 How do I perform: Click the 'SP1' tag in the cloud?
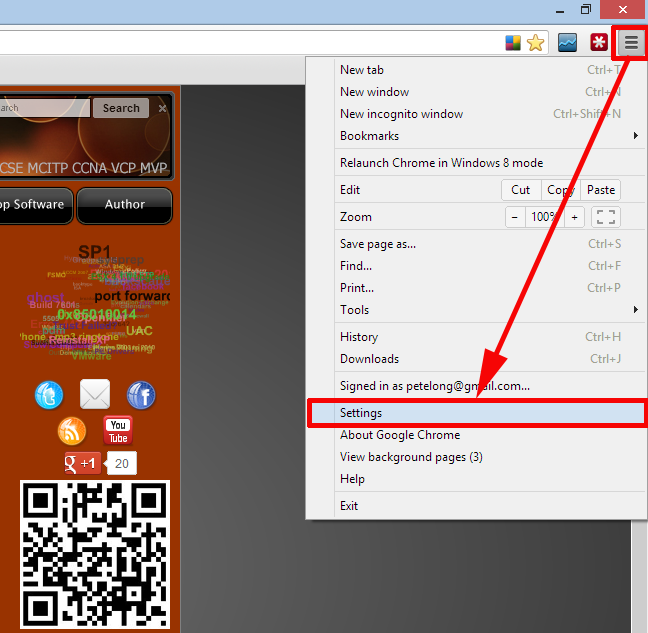tap(95, 251)
